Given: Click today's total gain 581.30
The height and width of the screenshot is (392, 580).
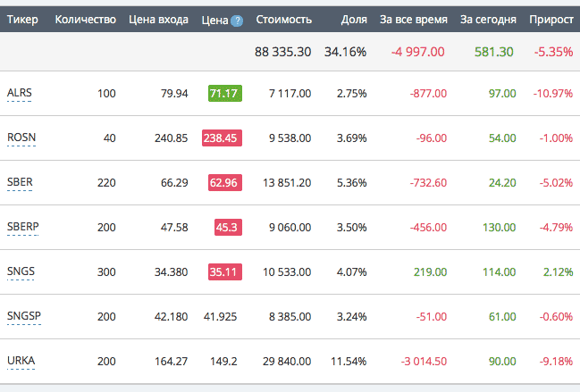Looking at the screenshot, I should [494, 52].
